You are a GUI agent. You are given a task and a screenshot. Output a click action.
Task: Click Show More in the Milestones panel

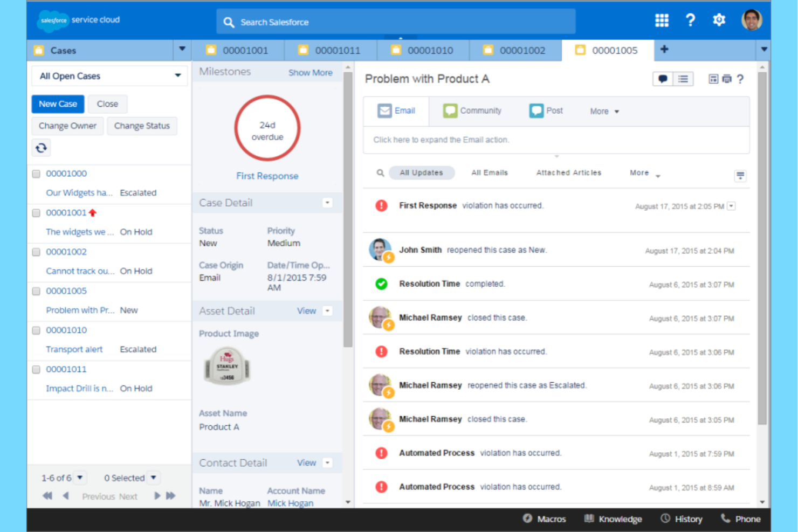pyautogui.click(x=311, y=72)
